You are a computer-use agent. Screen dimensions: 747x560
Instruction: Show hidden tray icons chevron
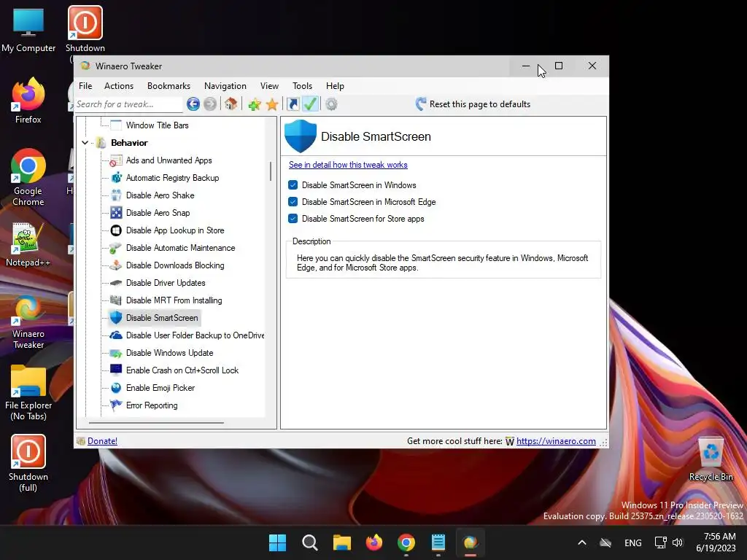pyautogui.click(x=581, y=542)
